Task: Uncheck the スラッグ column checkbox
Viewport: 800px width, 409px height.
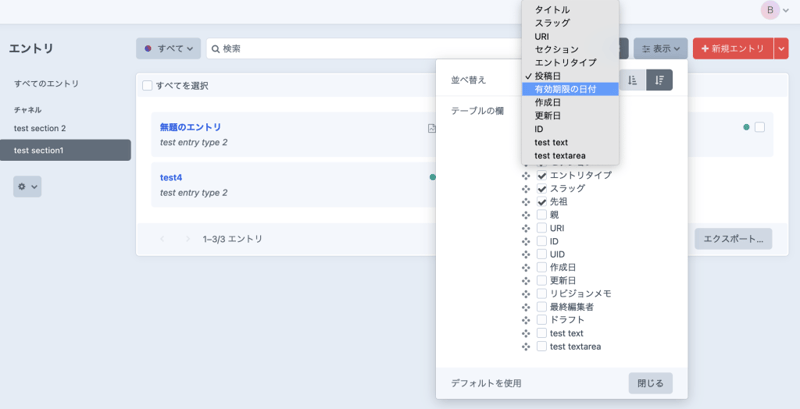Action: [x=542, y=189]
